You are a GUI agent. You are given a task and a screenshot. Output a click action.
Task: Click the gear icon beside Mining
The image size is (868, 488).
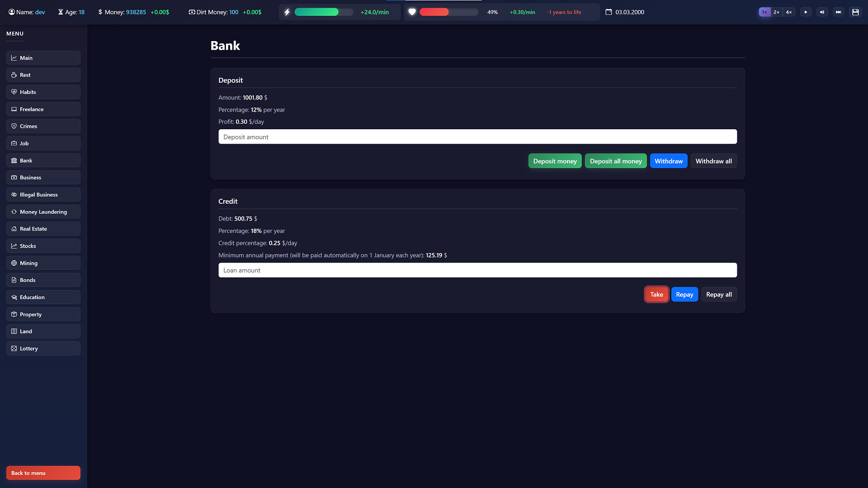click(x=14, y=263)
